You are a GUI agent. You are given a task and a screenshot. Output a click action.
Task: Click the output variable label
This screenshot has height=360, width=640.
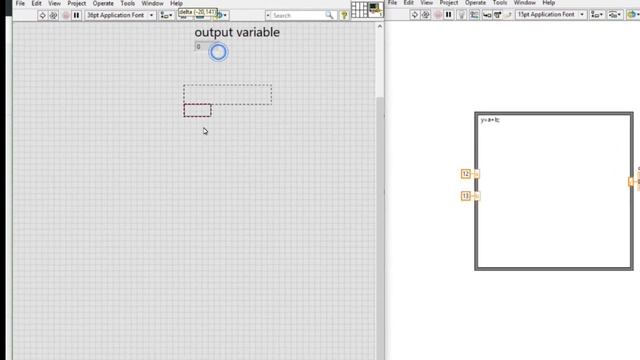237,32
